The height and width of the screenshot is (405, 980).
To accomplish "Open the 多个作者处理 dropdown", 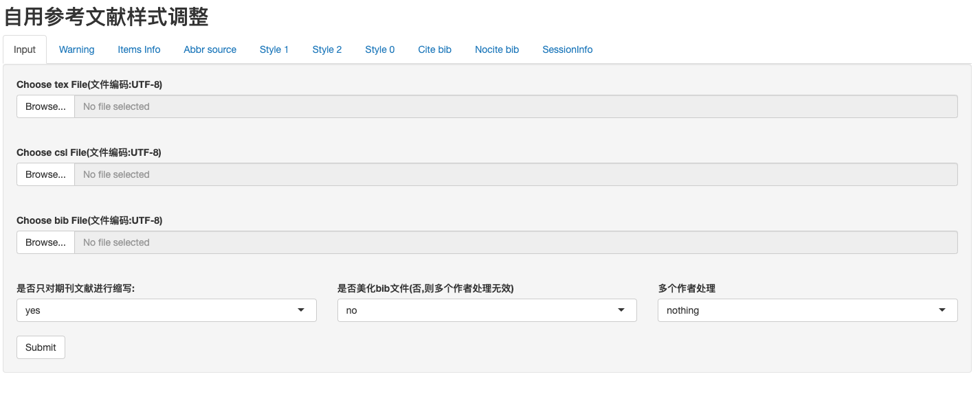I will click(808, 310).
